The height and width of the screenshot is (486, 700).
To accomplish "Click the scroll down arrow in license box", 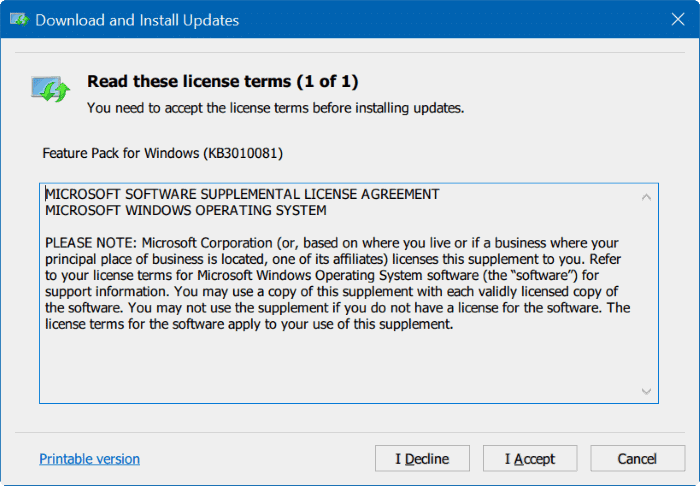I will tap(646, 391).
